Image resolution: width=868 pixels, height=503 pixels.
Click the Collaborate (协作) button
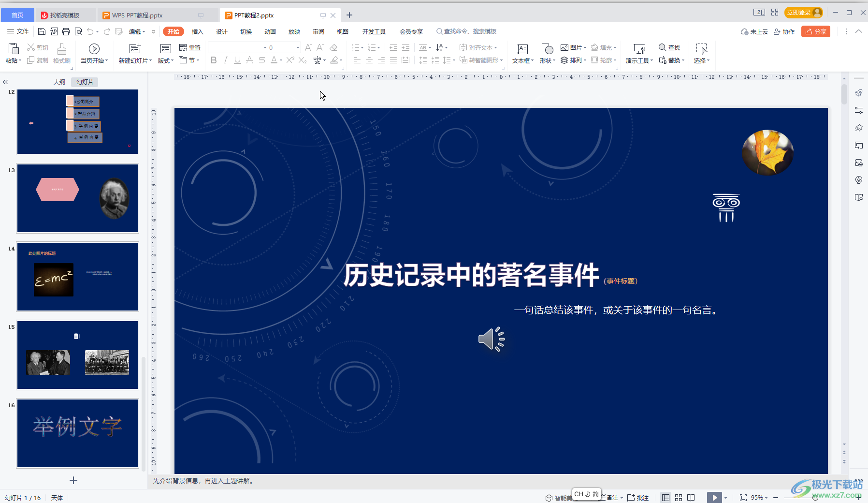point(784,31)
